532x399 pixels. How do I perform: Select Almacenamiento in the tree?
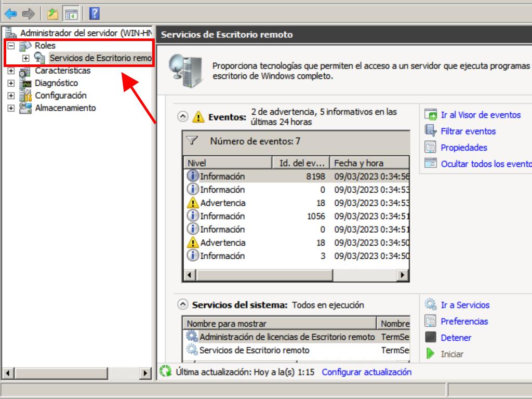coord(65,108)
